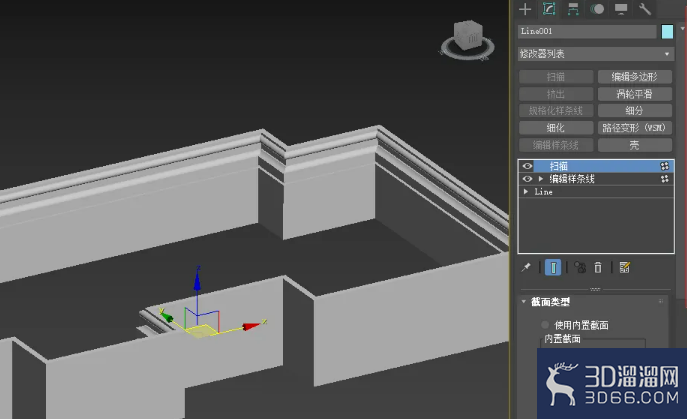This screenshot has height=419, width=687.
Task: Click Configure Modifier Sets icon
Action: (625, 267)
